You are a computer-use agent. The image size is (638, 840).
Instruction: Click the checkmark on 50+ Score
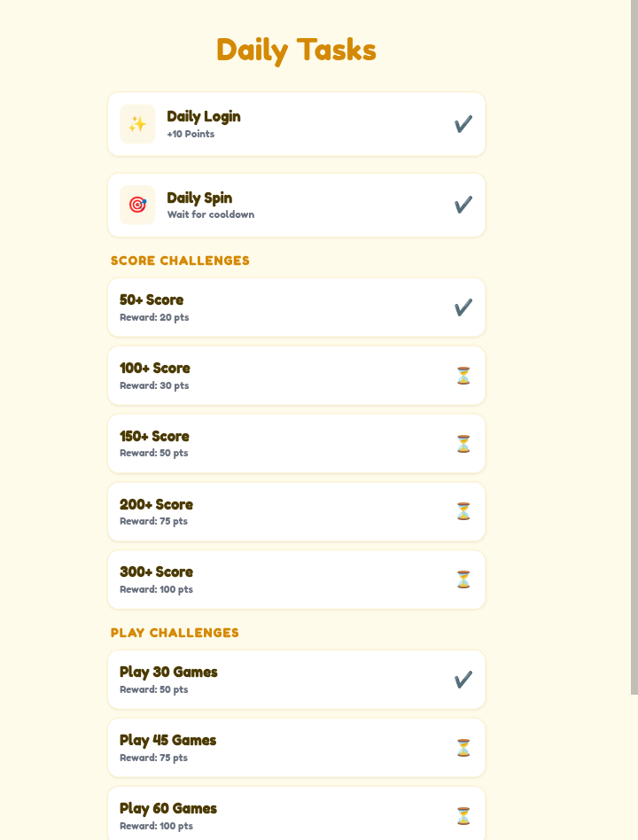tap(463, 307)
